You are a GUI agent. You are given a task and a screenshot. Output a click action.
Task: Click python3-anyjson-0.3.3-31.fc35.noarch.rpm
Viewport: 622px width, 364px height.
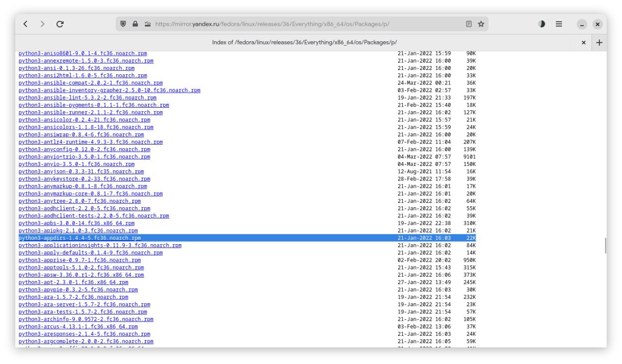81,171
